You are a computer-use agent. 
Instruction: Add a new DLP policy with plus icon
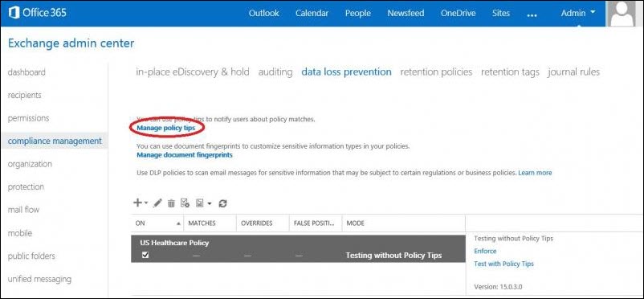coord(138,203)
